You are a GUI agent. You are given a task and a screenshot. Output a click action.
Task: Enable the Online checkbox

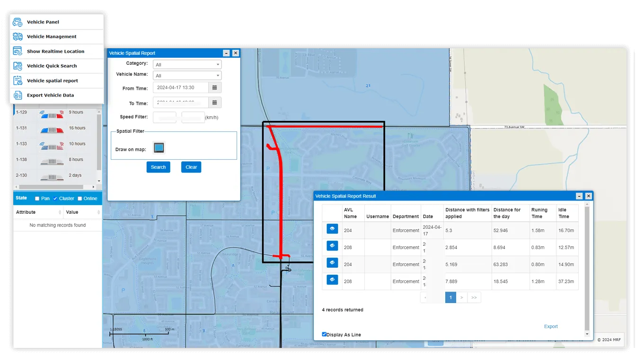(79, 199)
